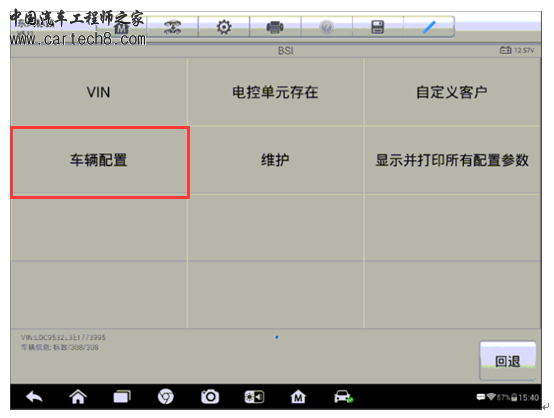Click the car with green check icon
The height and width of the screenshot is (418, 554).
343,397
